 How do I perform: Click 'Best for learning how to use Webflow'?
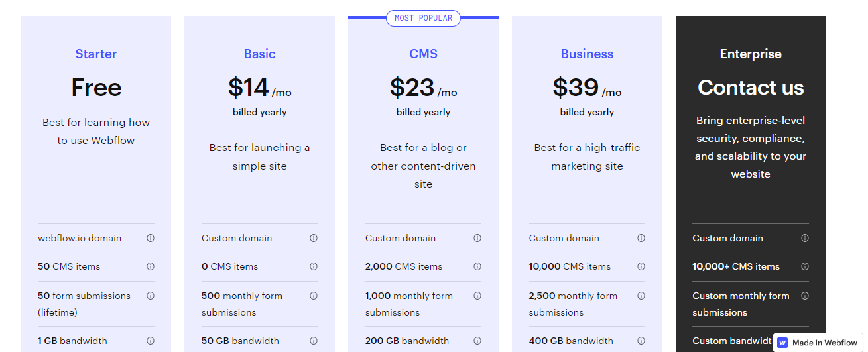96,131
